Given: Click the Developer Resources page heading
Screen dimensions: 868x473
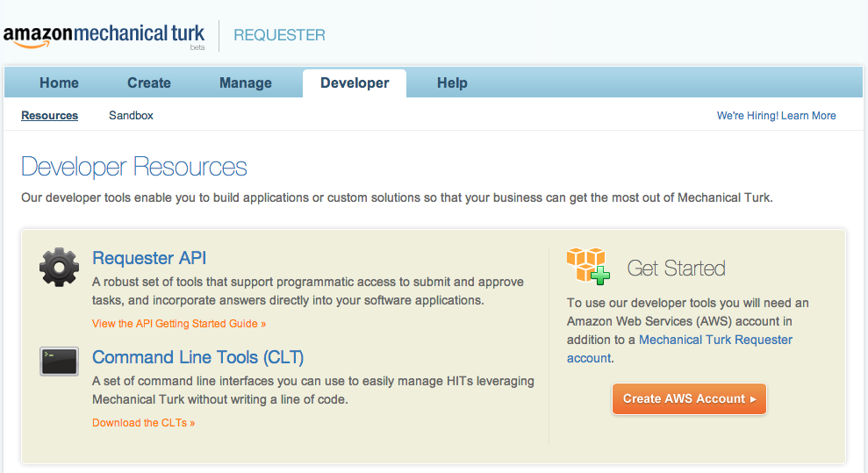Looking at the screenshot, I should pos(134,167).
